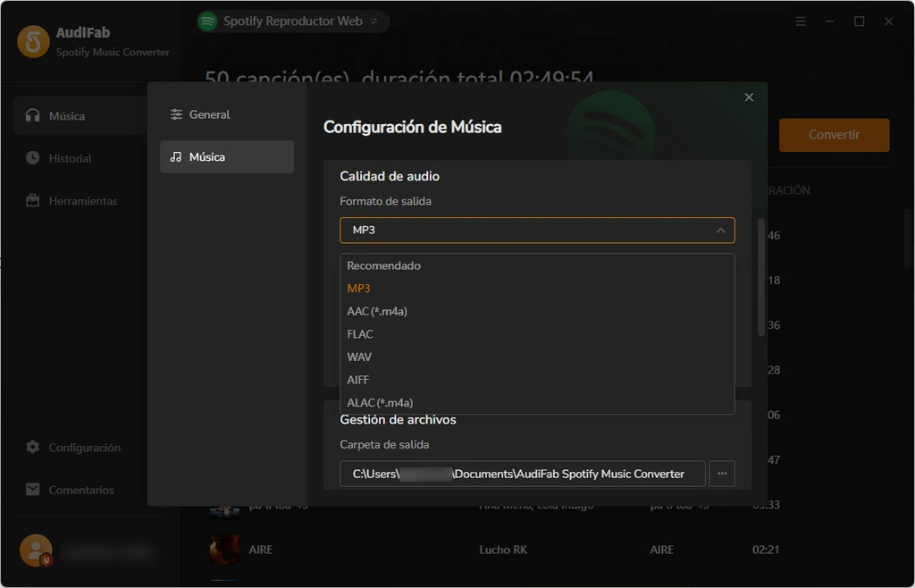Image resolution: width=915 pixels, height=588 pixels.
Task: Open the hamburger menu icon
Action: pyautogui.click(x=801, y=21)
